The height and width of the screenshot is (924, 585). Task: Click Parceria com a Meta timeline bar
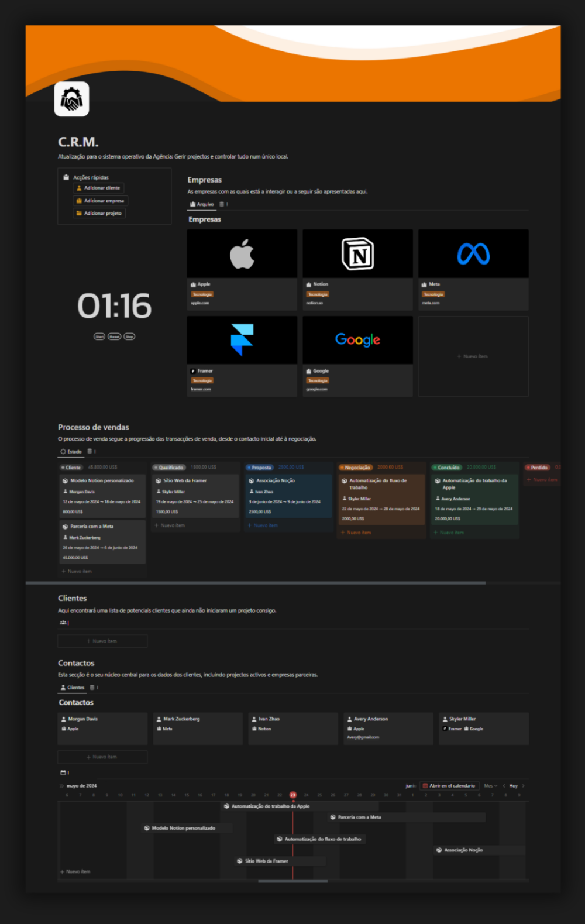[407, 817]
